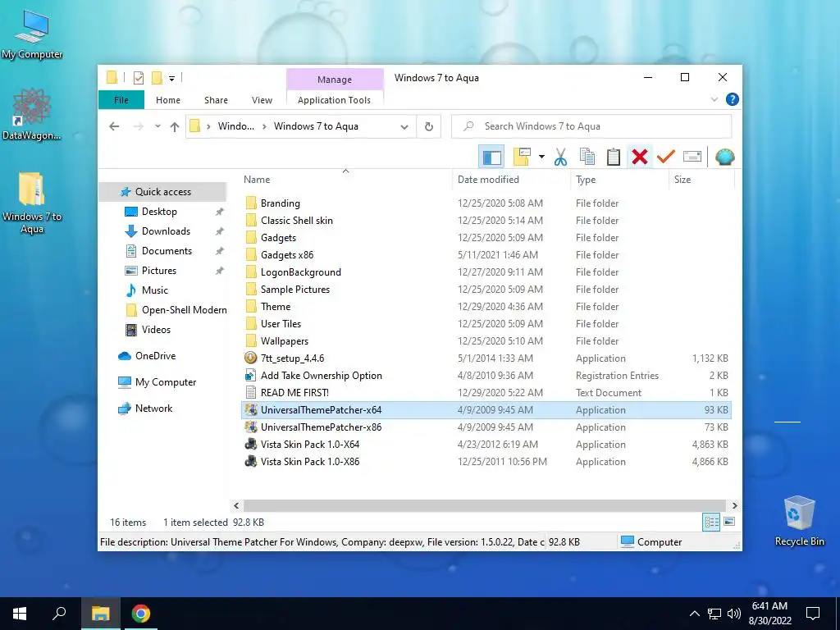Click the Forward navigation arrow
The height and width of the screenshot is (630, 840).
coord(138,126)
